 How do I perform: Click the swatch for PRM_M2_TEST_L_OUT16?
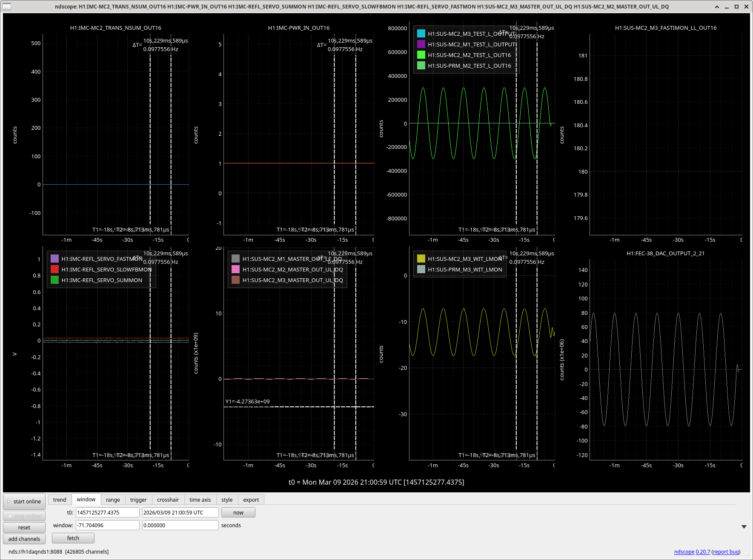pos(421,66)
